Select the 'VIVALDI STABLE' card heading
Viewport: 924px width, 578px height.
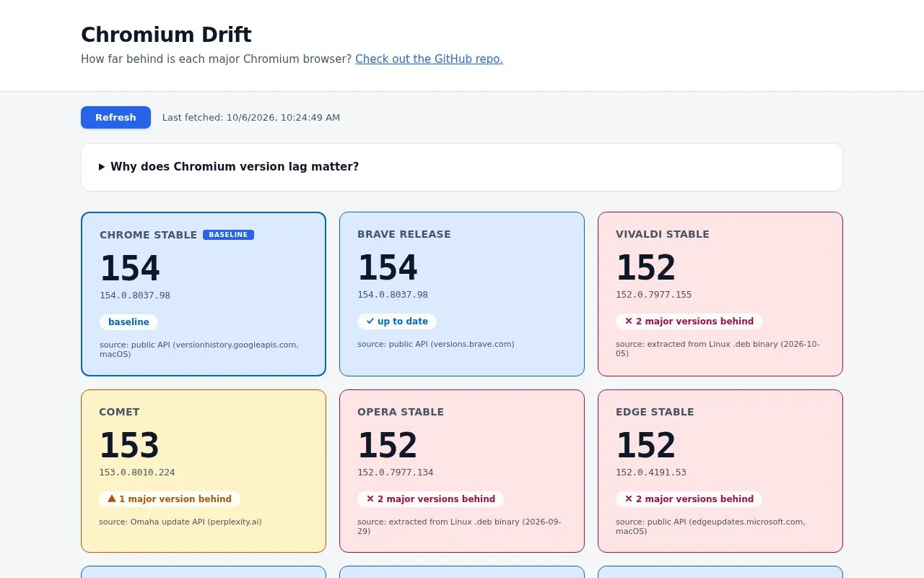click(x=663, y=234)
